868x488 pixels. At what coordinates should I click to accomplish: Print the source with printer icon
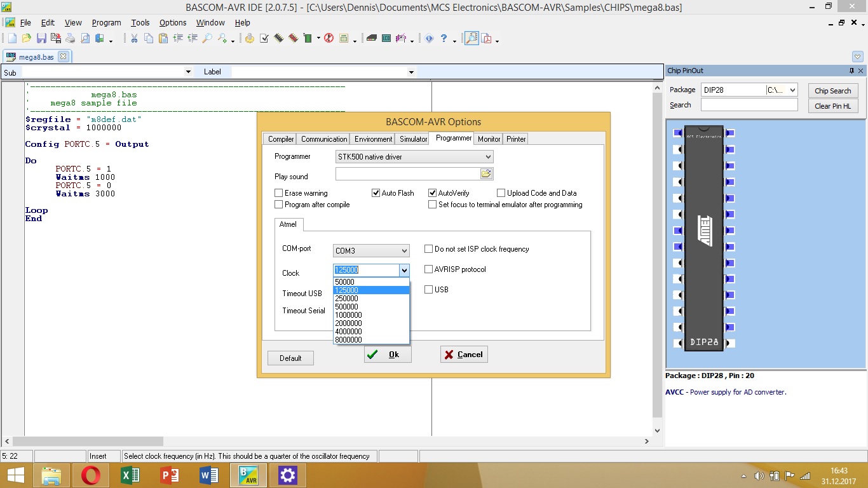70,39
